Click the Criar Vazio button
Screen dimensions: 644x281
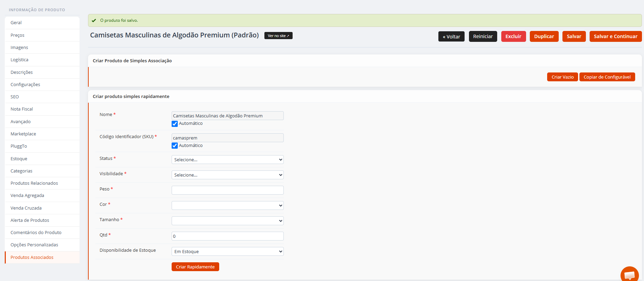click(562, 77)
